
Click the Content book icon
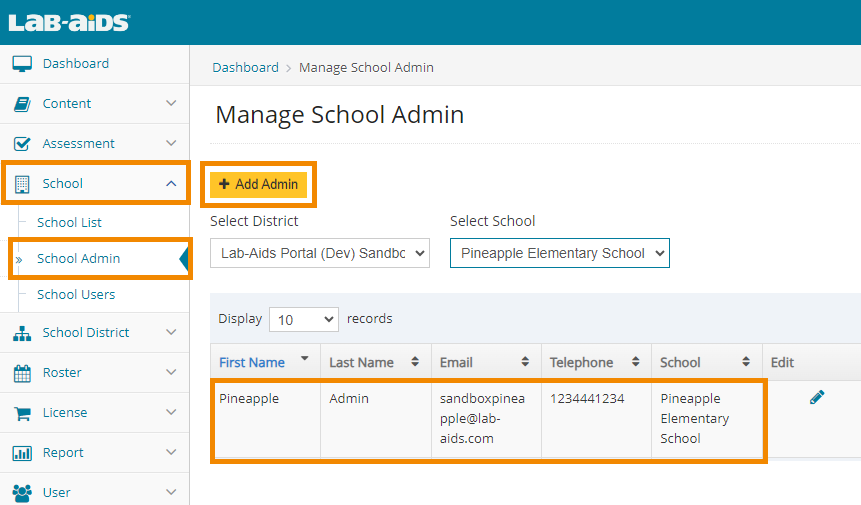[x=22, y=104]
